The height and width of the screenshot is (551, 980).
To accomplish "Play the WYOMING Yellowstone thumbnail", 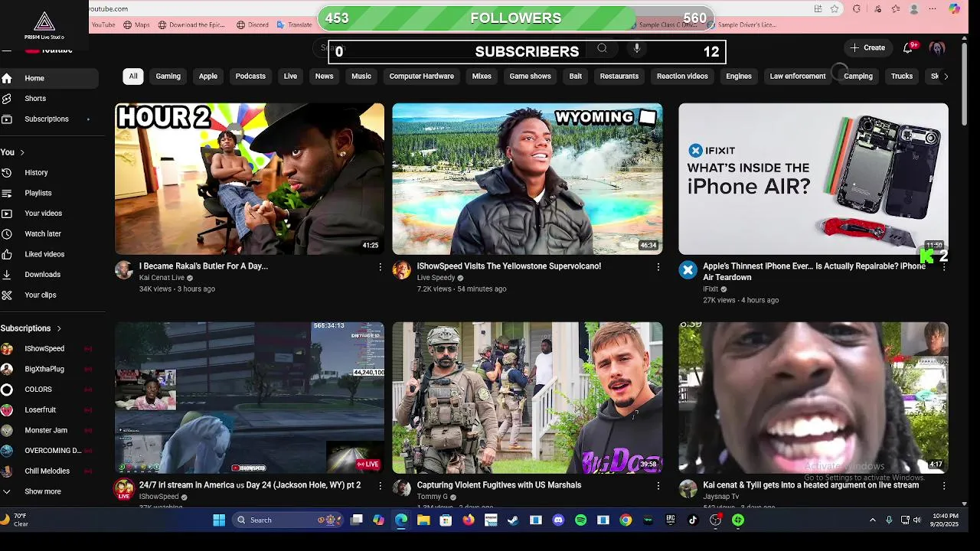I will point(528,178).
